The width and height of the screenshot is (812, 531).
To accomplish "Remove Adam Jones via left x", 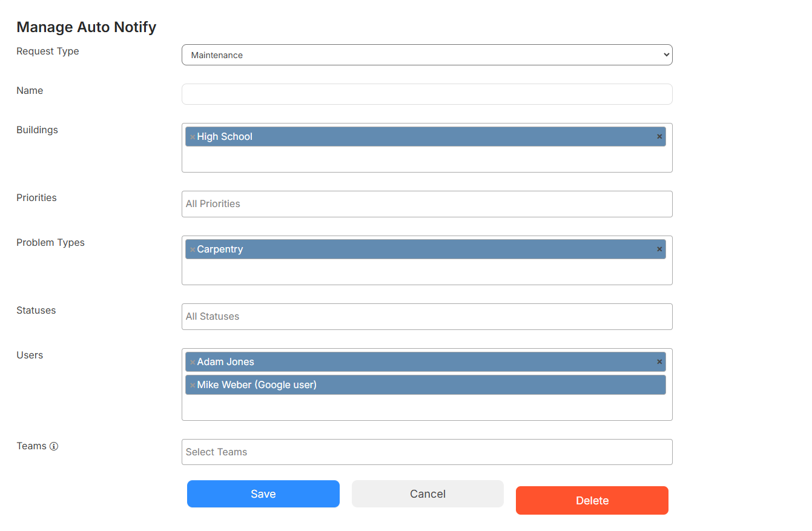I will (x=193, y=362).
